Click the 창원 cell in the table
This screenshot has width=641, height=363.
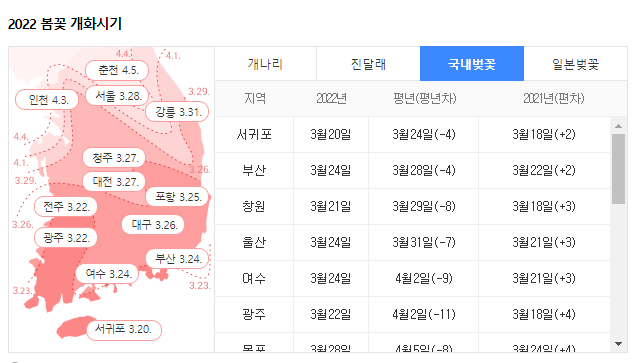tap(254, 206)
